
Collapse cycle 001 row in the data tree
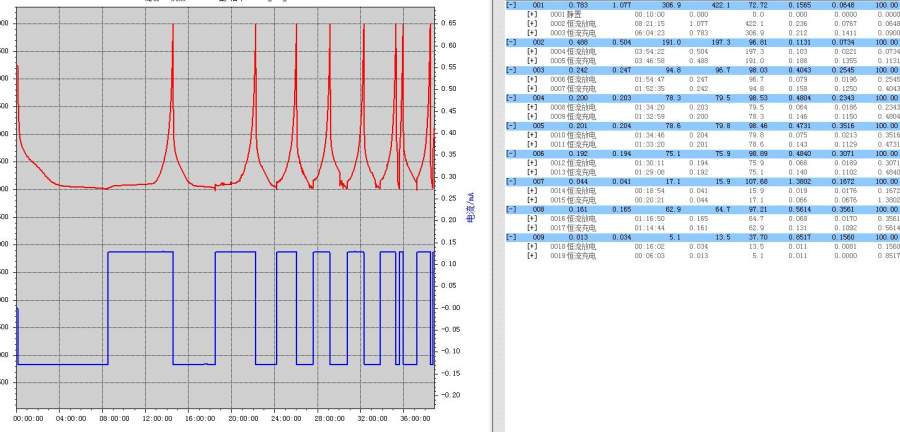pos(512,5)
